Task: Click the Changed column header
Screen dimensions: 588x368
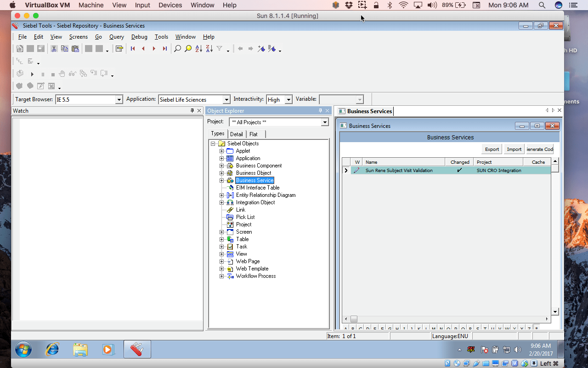Action: click(460, 162)
